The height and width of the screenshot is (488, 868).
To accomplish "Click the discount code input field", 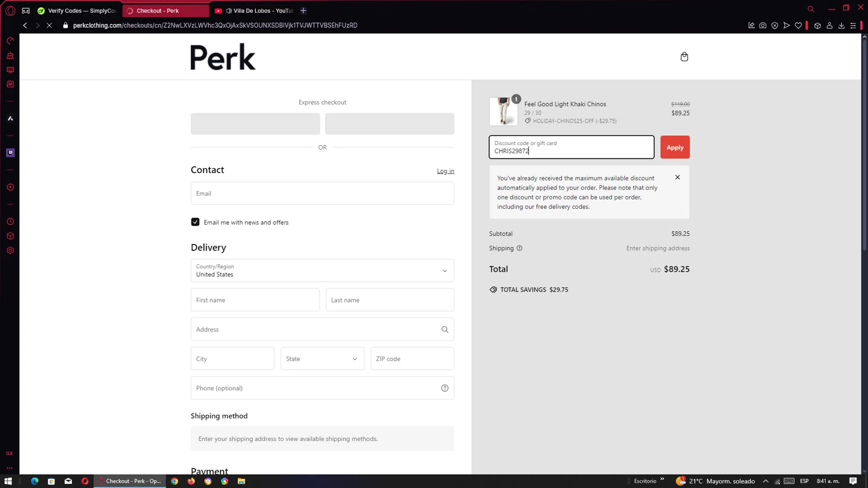I will coord(572,147).
